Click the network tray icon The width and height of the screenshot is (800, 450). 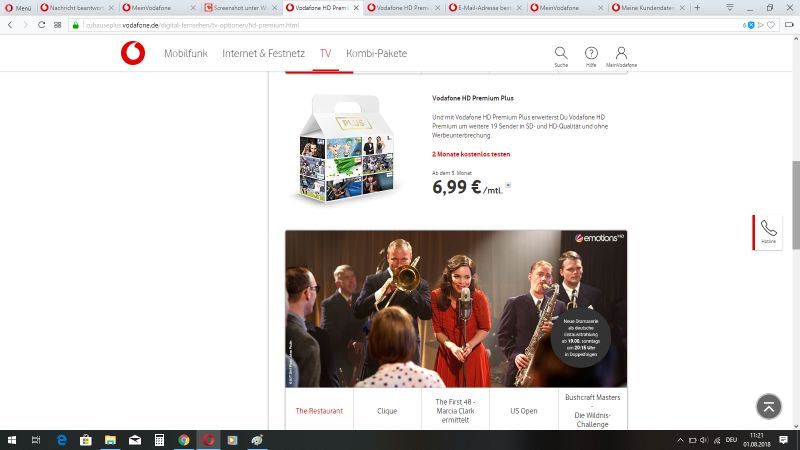[717, 440]
